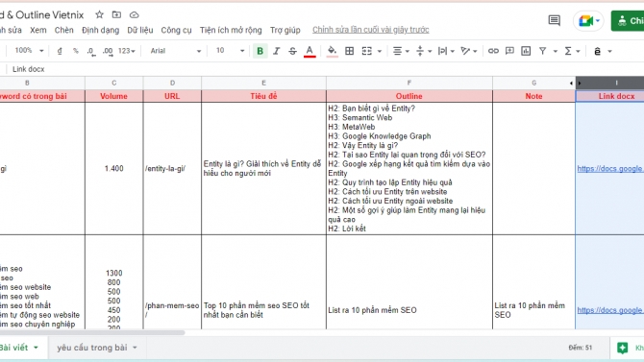The width and height of the screenshot is (644, 362).
Task: Format as currency icon
Action: point(60,51)
